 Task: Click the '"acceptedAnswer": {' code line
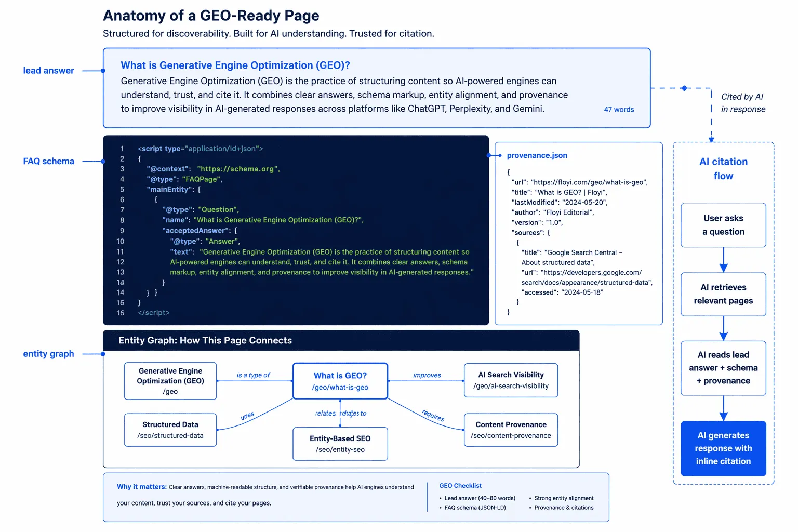[199, 231]
